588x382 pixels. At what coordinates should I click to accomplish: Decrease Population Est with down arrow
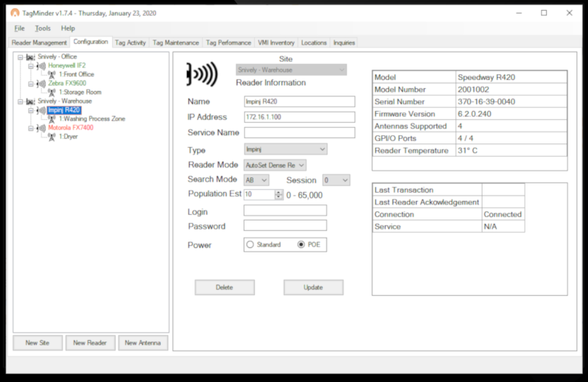(x=279, y=197)
